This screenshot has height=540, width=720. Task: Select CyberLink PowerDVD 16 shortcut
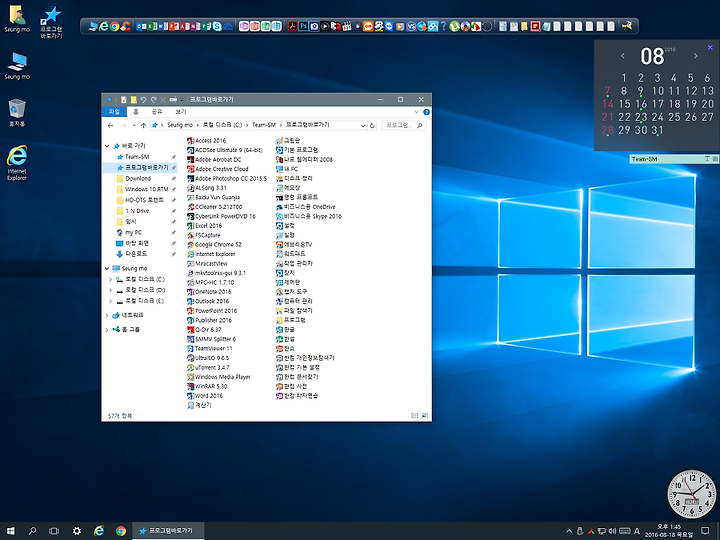point(221,216)
